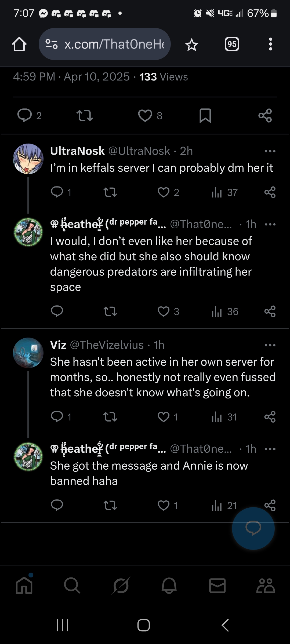Tap the browser home icon

(x=19, y=44)
